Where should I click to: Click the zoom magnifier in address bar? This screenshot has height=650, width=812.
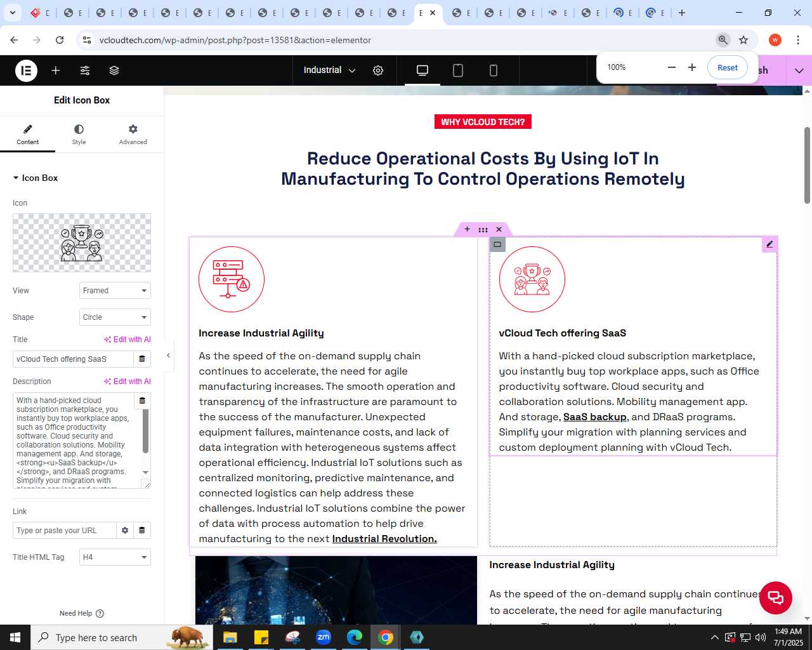click(x=723, y=40)
